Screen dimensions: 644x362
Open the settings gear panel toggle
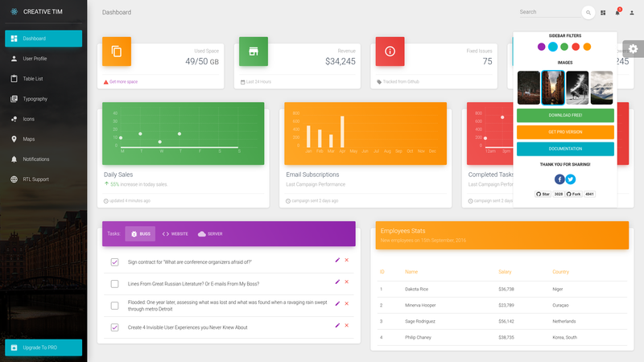(633, 49)
